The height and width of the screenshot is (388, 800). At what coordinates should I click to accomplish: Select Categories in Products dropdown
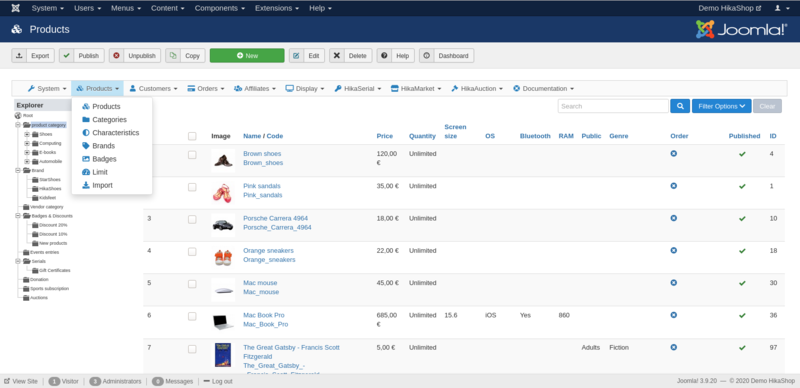pos(104,119)
